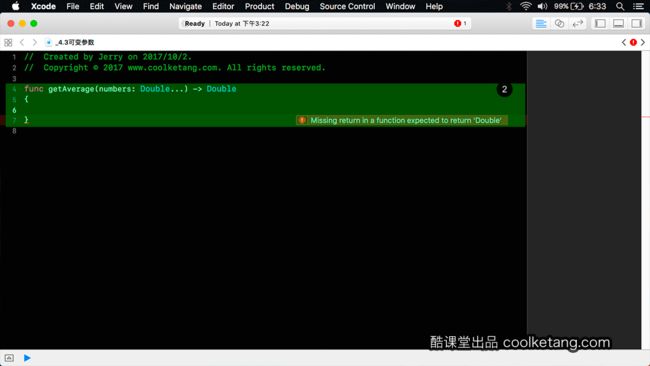The height and width of the screenshot is (366, 650).
Task: Go forward in editor history
Action: click(34, 42)
